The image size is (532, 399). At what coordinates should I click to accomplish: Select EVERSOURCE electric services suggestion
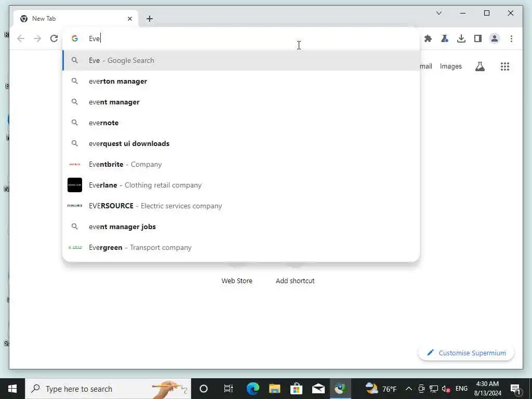click(241, 206)
